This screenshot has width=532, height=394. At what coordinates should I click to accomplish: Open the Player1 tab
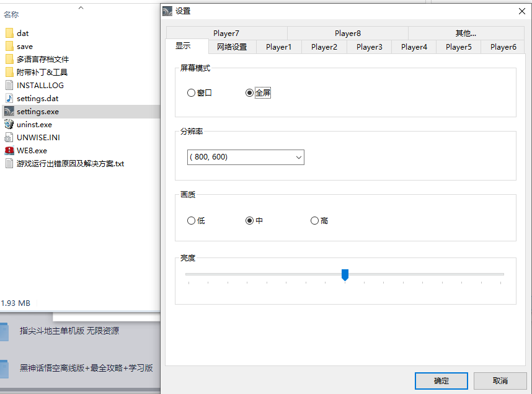point(278,47)
